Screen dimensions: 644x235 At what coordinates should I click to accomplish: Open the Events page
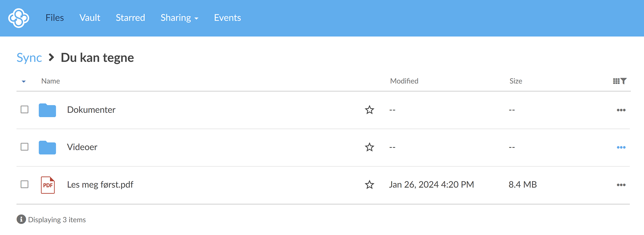point(227,18)
